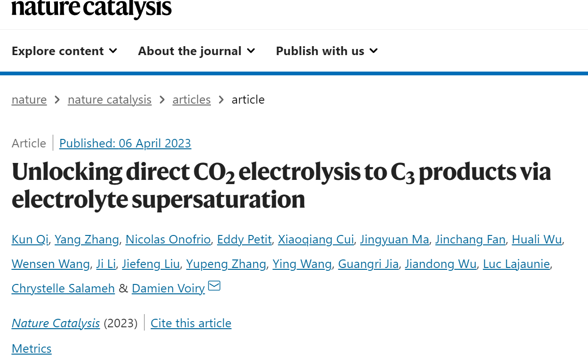This screenshot has height=364, width=588.
Task: Open the Nature Catalysis journal link
Action: (56, 324)
